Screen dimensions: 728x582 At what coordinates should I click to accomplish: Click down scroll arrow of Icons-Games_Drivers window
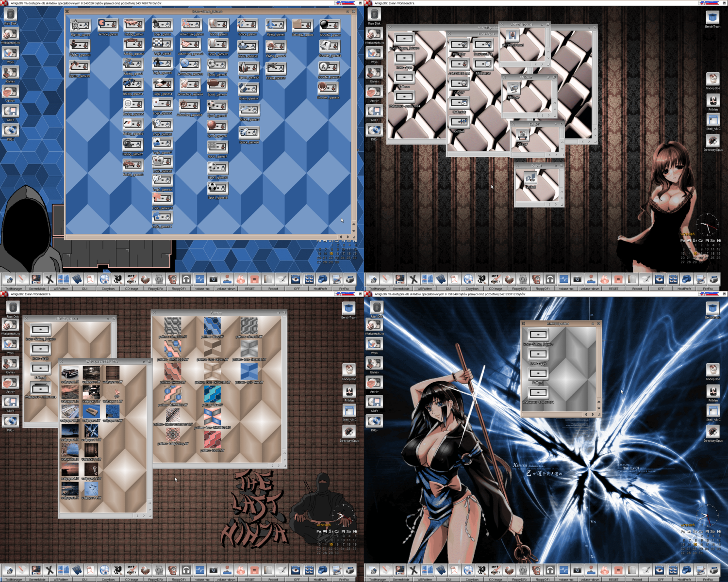click(x=353, y=230)
